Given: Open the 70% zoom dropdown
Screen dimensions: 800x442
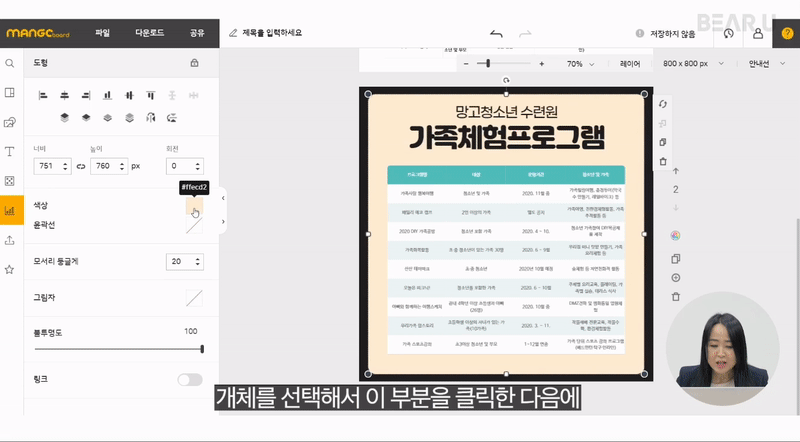Looking at the screenshot, I should coord(580,64).
